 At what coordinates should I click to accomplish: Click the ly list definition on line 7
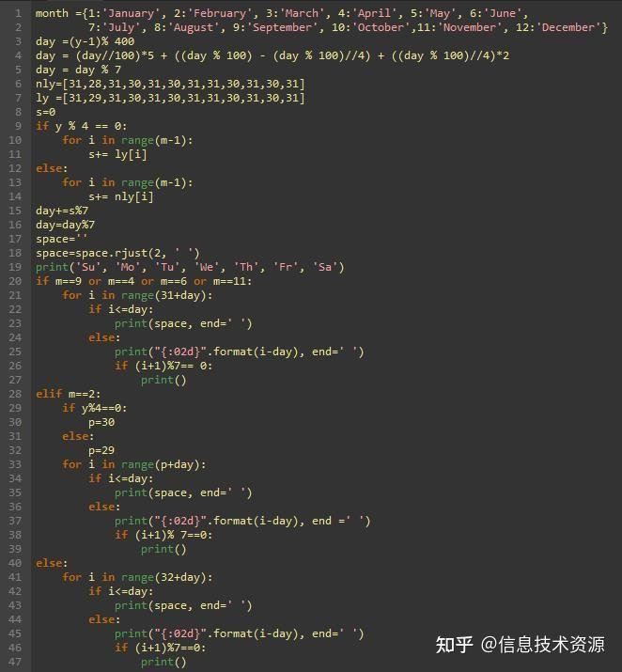[170, 98]
